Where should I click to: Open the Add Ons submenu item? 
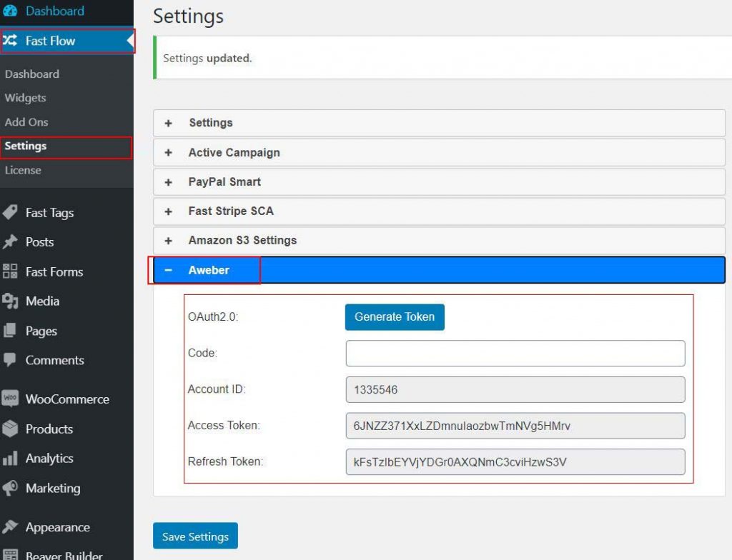[x=26, y=122]
